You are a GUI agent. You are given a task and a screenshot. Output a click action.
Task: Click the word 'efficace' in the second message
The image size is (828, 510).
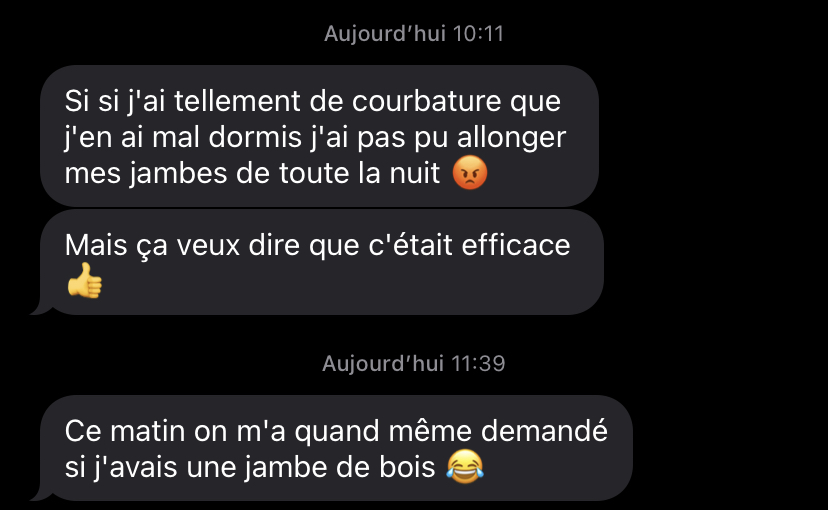point(516,245)
